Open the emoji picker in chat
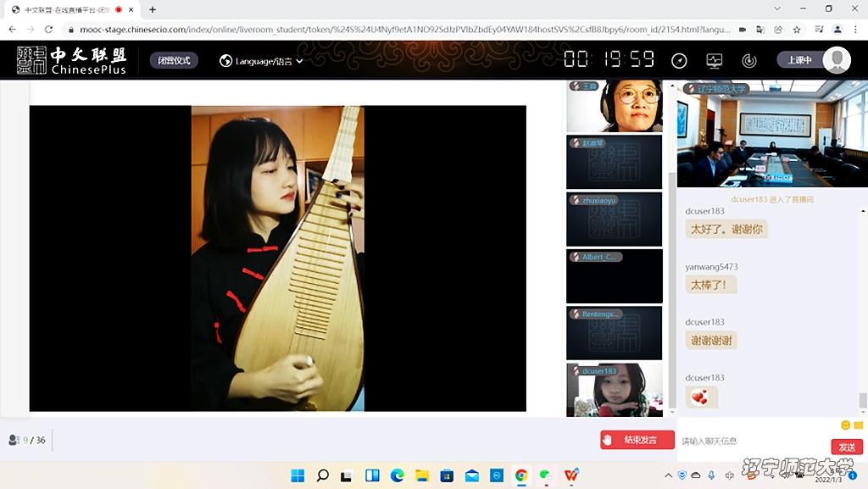 pyautogui.click(x=845, y=425)
